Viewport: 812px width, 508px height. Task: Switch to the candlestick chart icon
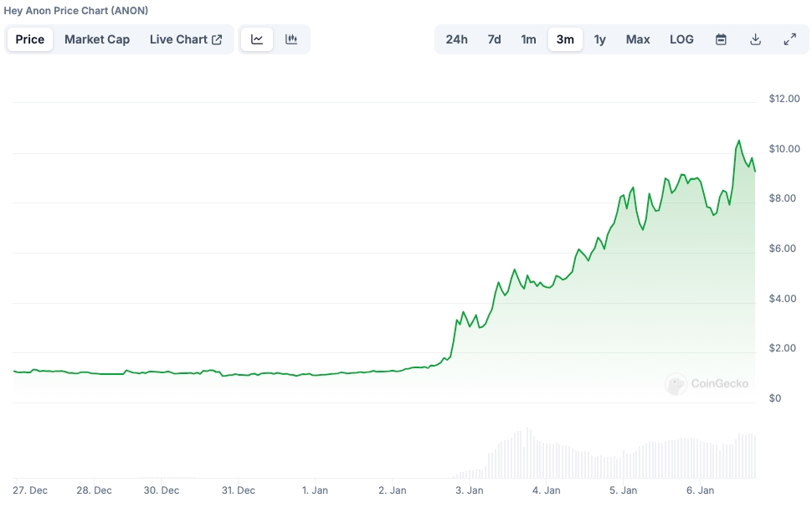point(291,39)
